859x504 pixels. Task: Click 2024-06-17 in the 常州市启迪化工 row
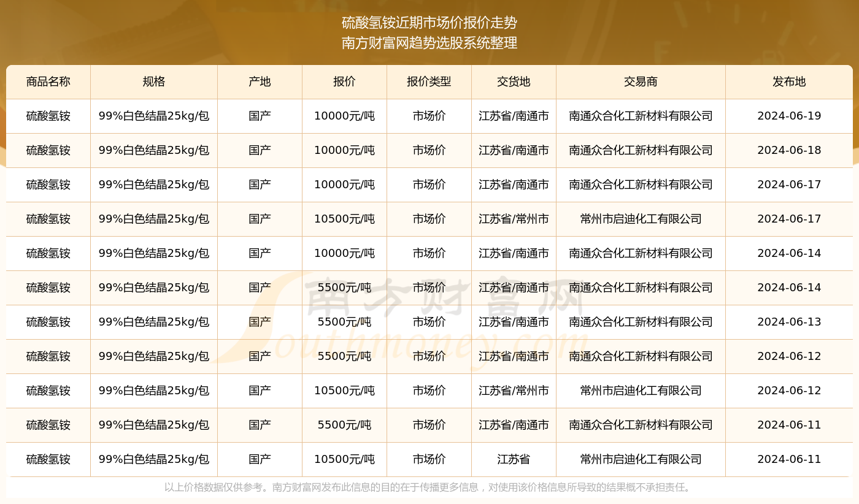click(789, 219)
